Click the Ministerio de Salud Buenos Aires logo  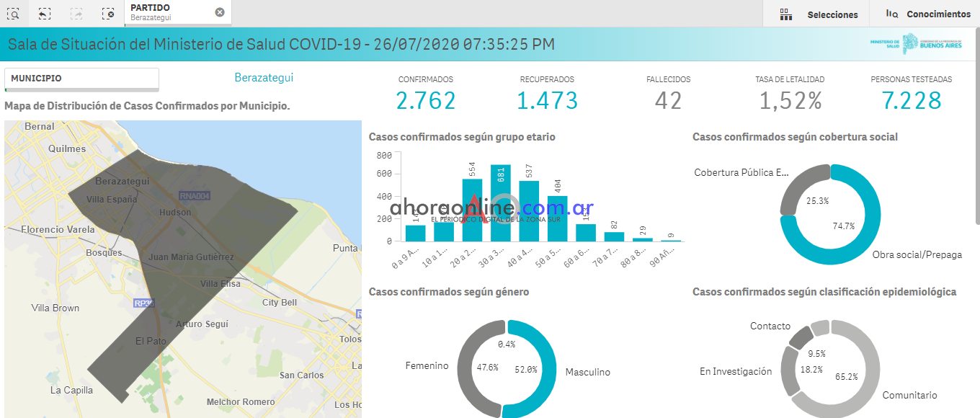pyautogui.click(x=915, y=44)
